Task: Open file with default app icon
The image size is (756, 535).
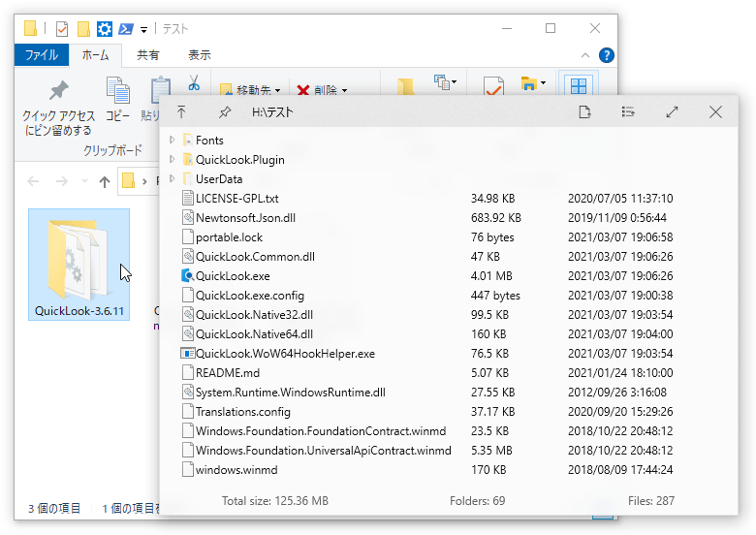Action: tap(584, 112)
